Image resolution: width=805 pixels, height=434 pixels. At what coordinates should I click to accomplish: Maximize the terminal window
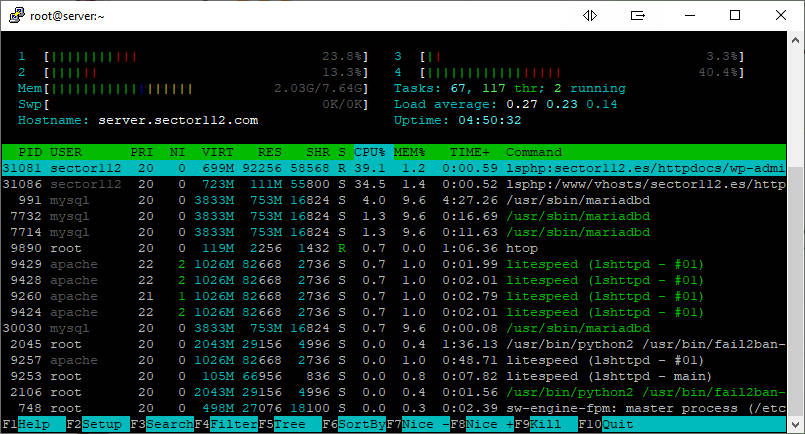pyautogui.click(x=735, y=15)
